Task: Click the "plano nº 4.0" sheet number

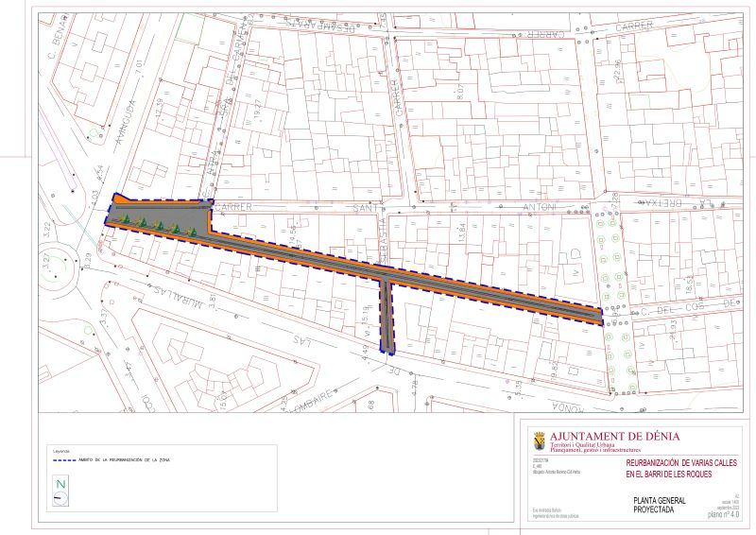Action: coord(723,515)
